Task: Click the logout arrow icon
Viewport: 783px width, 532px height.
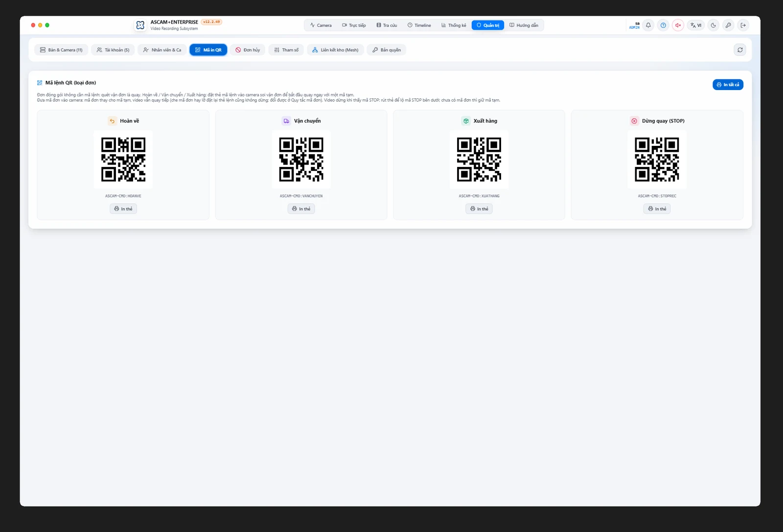Action: pyautogui.click(x=743, y=25)
